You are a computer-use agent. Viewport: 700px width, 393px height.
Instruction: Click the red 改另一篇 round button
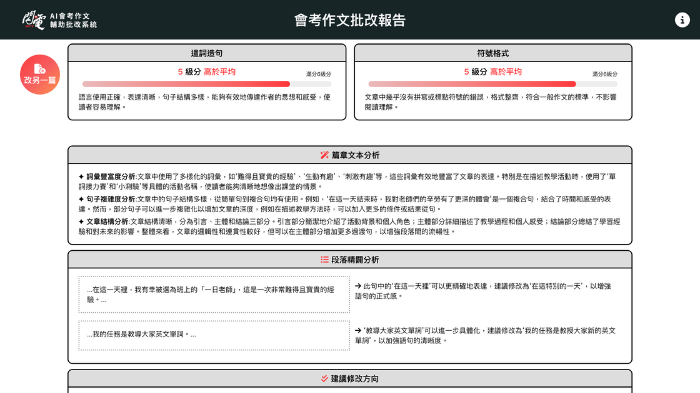[40, 75]
